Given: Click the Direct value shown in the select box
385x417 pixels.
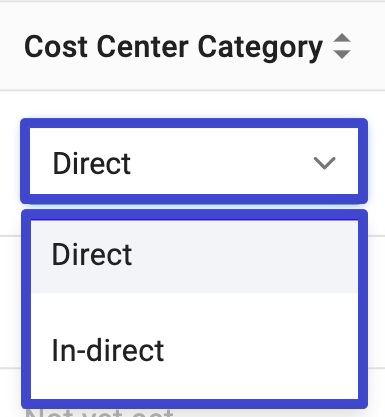Looking at the screenshot, I should click(x=92, y=163).
